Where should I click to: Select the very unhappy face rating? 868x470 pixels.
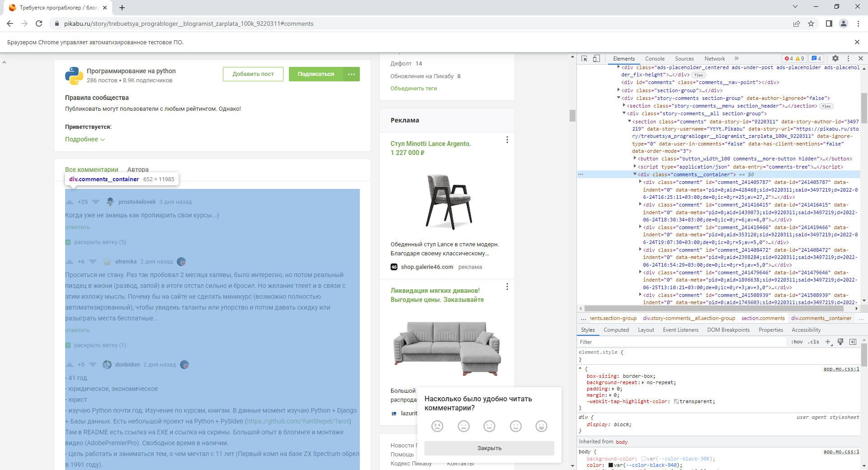pos(437,426)
